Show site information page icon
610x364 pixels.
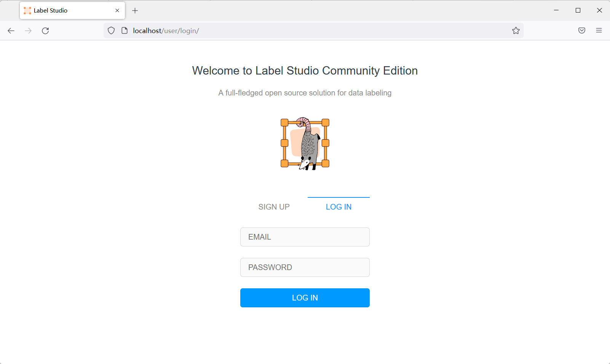pos(125,31)
